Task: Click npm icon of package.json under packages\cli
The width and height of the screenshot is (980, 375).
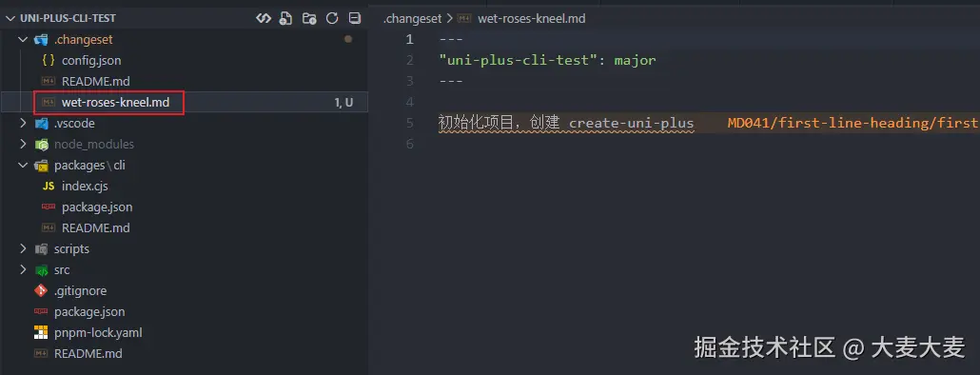Action: pos(49,207)
